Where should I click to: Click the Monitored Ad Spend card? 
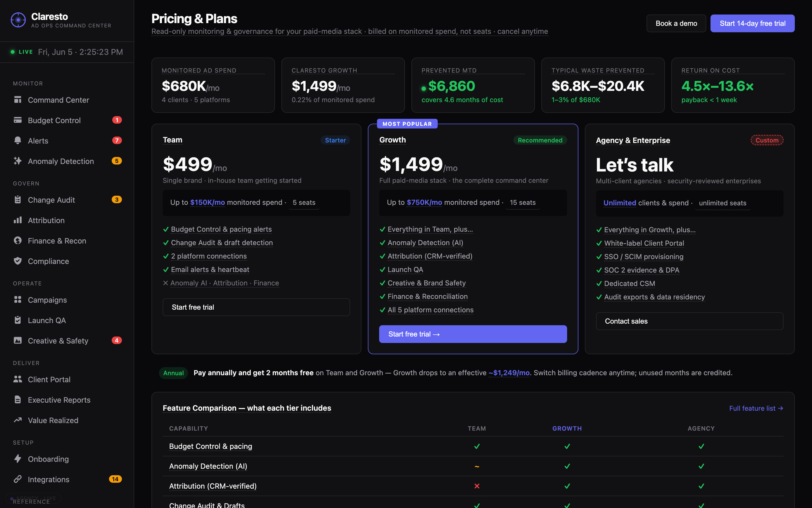213,85
